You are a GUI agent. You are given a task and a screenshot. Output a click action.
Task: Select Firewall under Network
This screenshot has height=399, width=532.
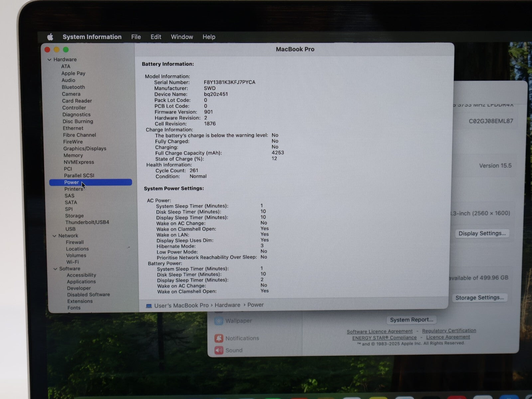point(74,242)
